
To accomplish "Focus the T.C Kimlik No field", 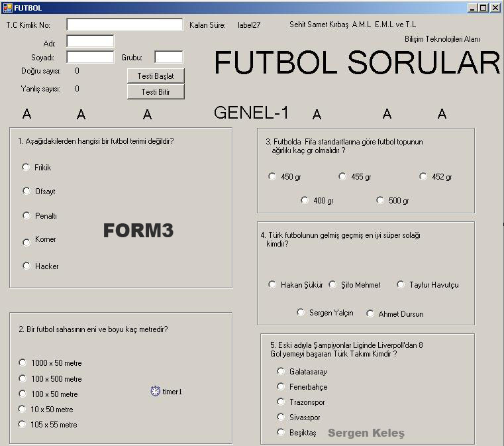I will tap(125, 25).
